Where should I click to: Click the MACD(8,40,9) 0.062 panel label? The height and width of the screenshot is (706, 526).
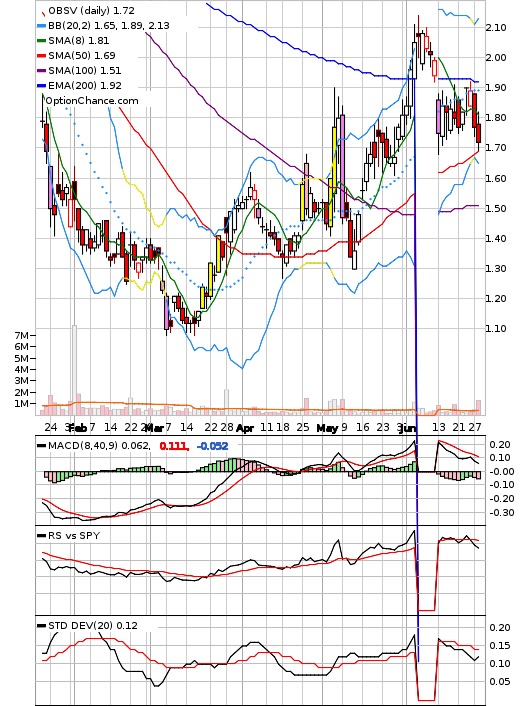click(99, 446)
